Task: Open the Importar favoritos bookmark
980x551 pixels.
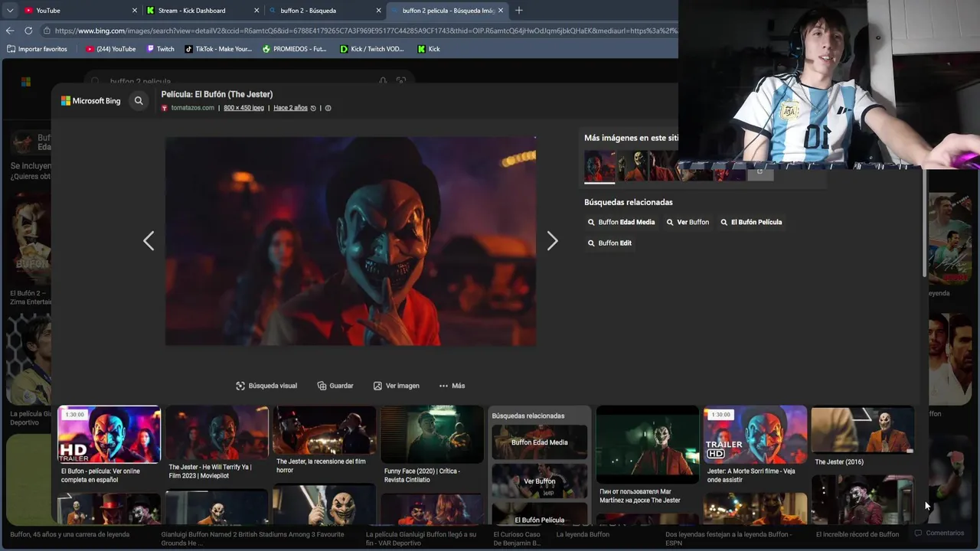Action: coord(37,49)
